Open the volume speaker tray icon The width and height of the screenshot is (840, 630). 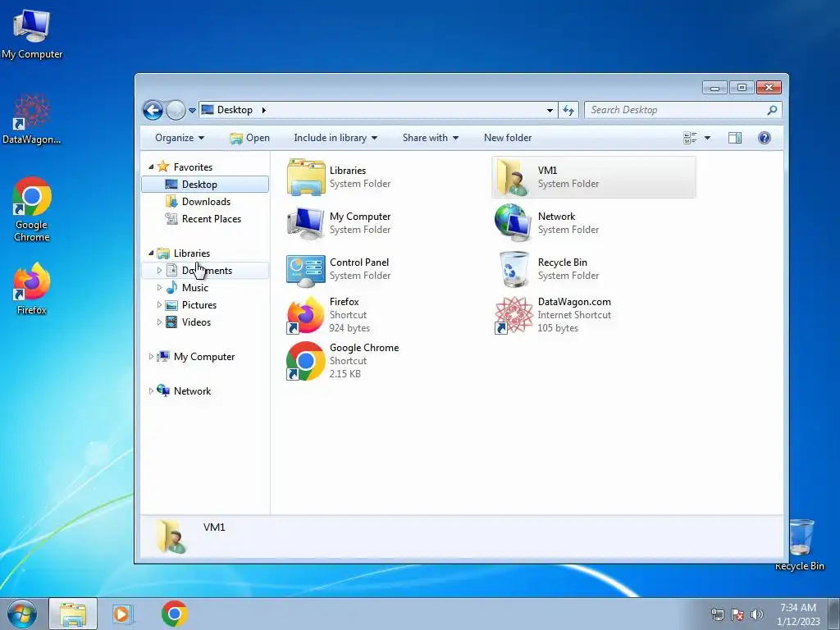[x=757, y=614]
